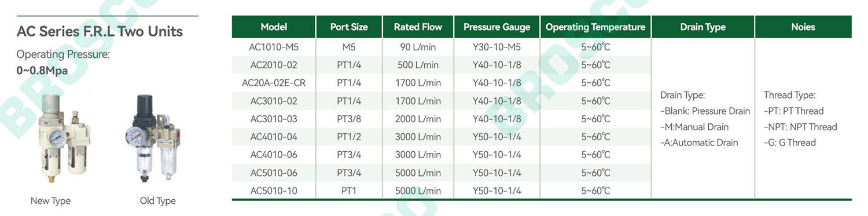Click the -A:Automatic Drain option text
Image resolution: width=868 pixels, height=216 pixels.
(699, 142)
